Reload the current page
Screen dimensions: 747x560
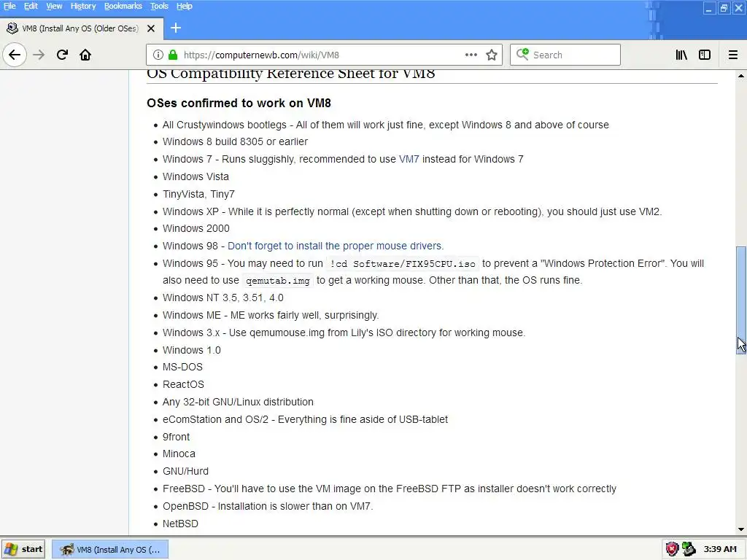point(62,55)
